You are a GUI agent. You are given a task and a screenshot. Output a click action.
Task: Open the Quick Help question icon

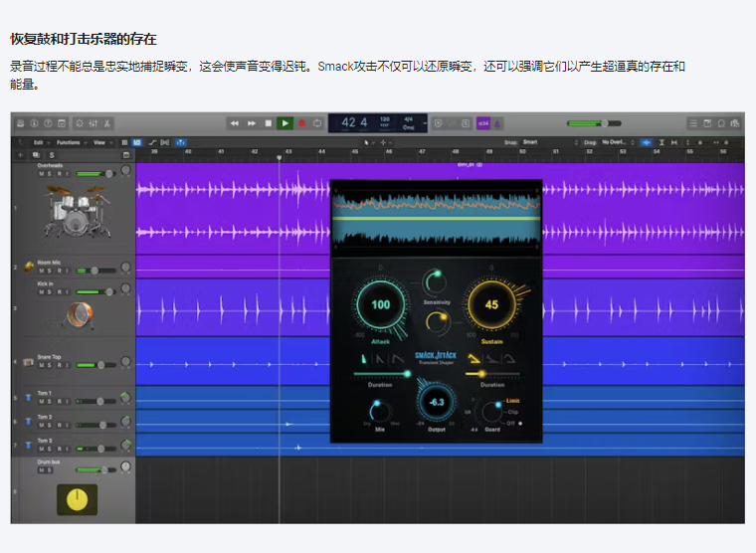[48, 123]
